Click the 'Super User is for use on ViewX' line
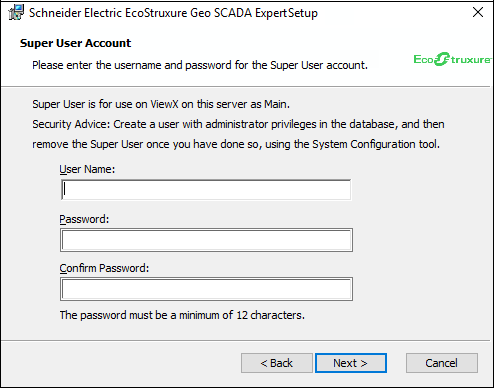The image size is (494, 388). [x=161, y=104]
